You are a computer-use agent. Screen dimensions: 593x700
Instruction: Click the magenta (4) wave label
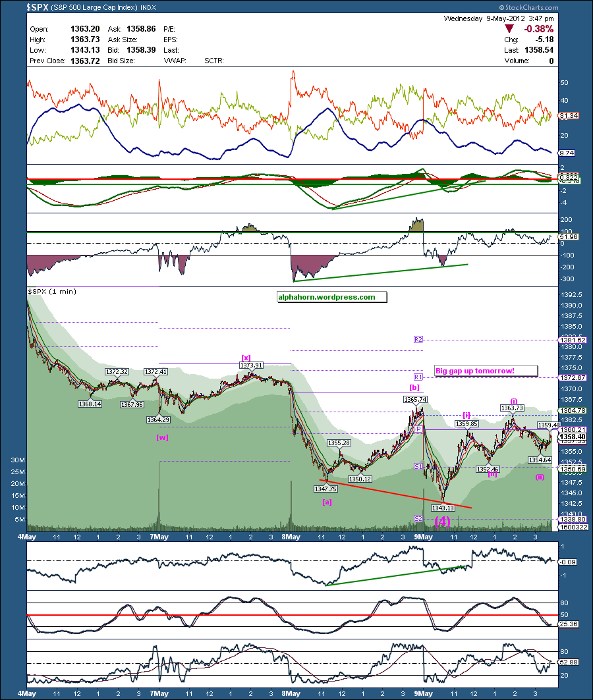442,522
